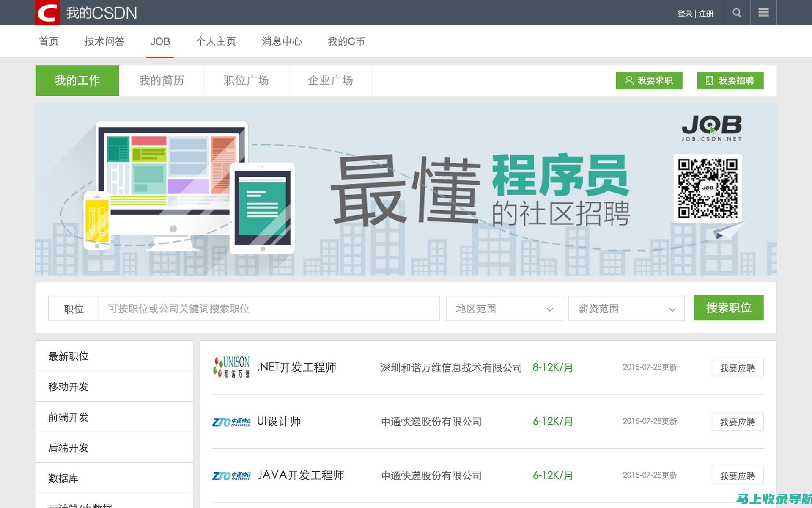Click the JOB.CSDN.NET logo on banner
812x508 pixels.
[712, 128]
